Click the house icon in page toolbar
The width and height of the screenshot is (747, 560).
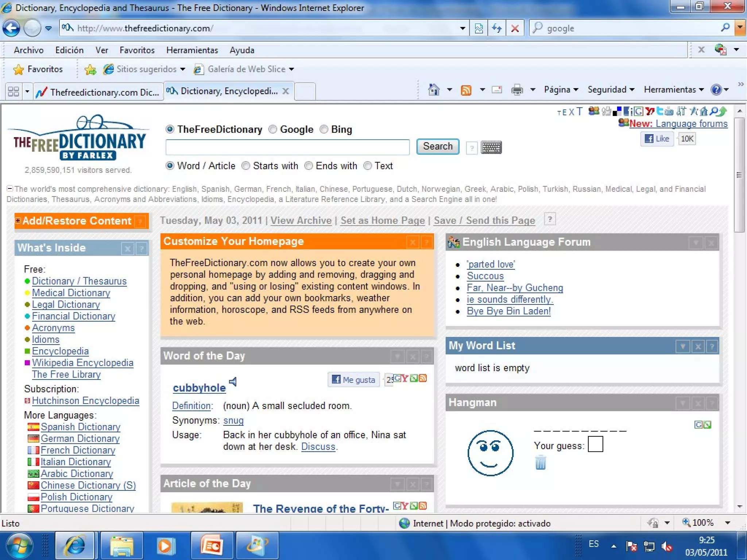click(x=704, y=111)
